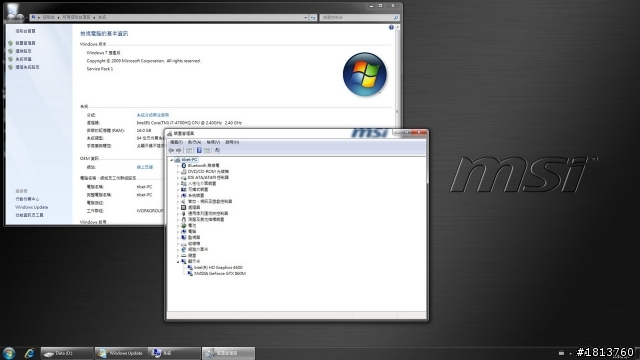Select the Intel(R) HD Graphics 4600 entry
This screenshot has height=360, width=640.
pyautogui.click(x=218, y=267)
